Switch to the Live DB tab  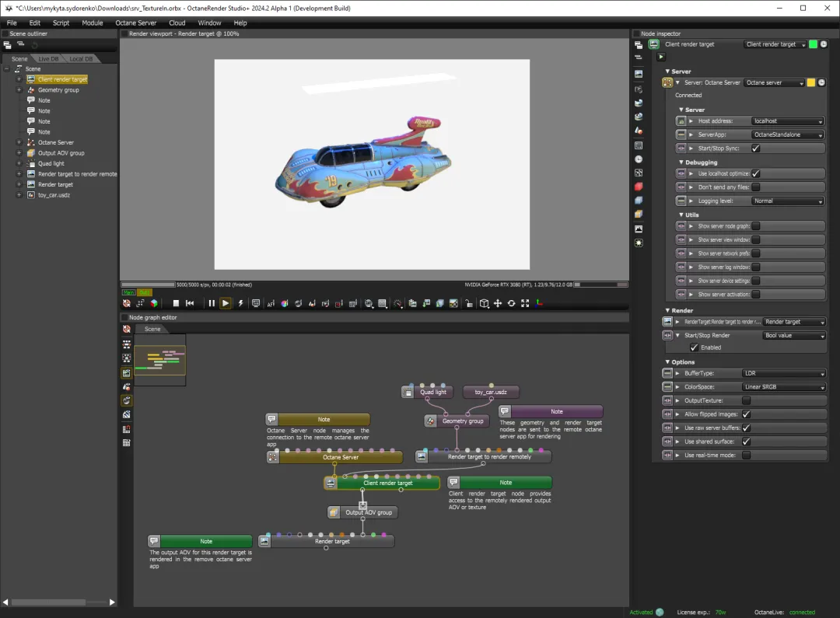pyautogui.click(x=48, y=59)
